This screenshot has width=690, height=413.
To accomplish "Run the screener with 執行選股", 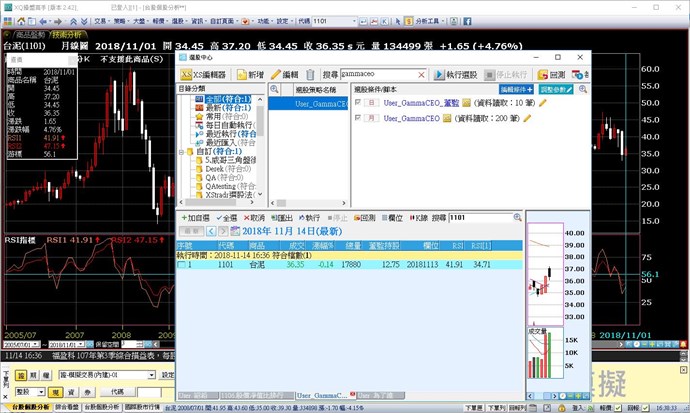I will [x=459, y=75].
